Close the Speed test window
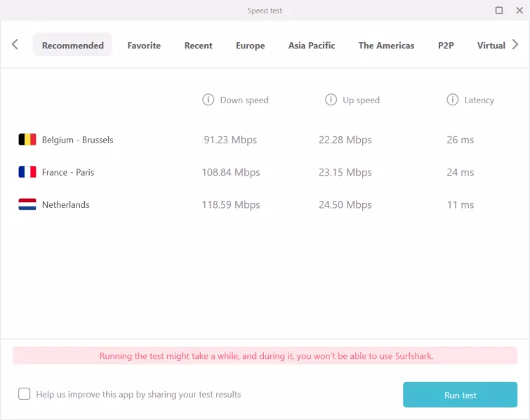Screen dimensions: 530x420 click(518, 11)
